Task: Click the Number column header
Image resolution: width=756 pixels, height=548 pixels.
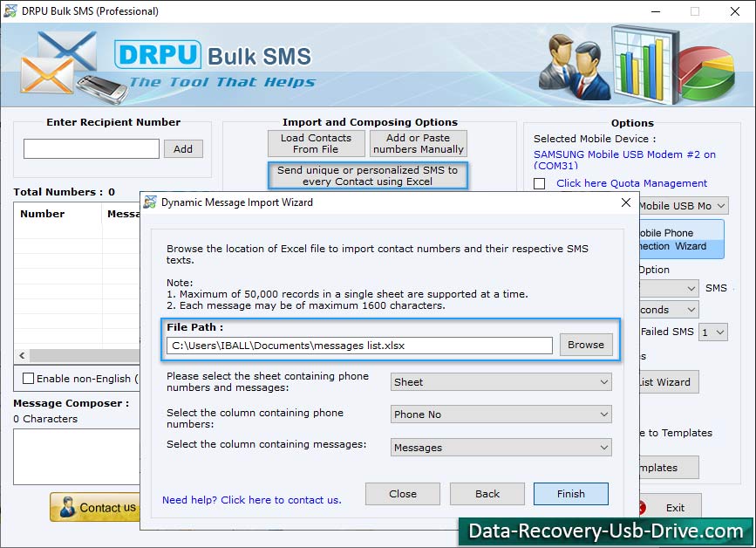Action: (58, 214)
